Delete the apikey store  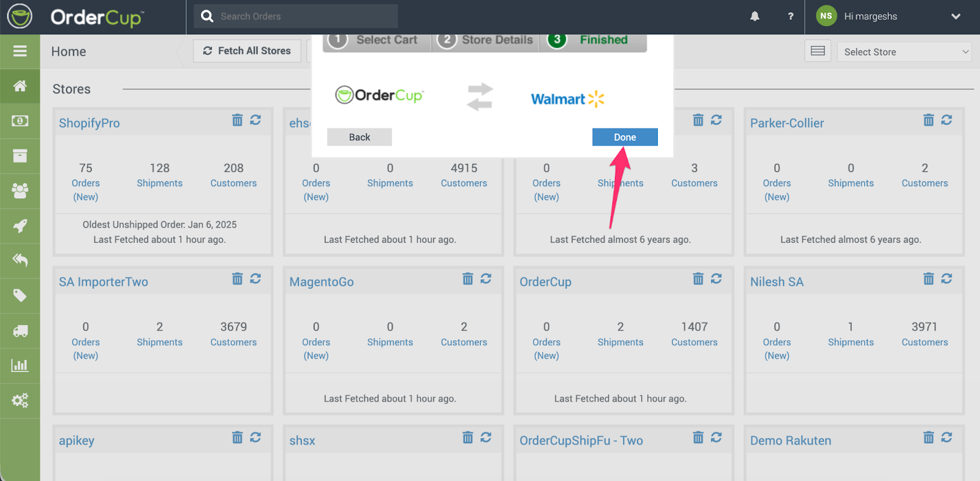click(x=237, y=438)
